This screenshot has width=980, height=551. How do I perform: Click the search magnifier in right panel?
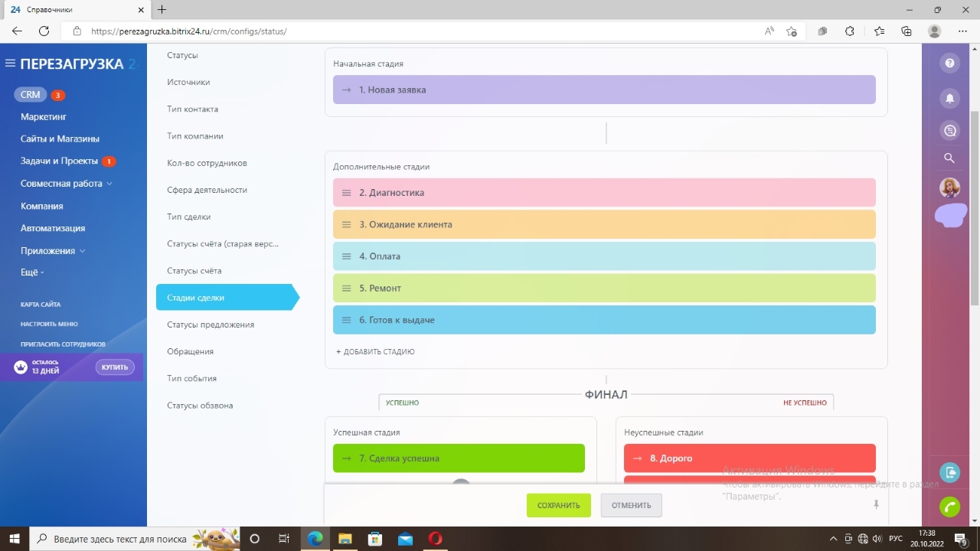(949, 158)
